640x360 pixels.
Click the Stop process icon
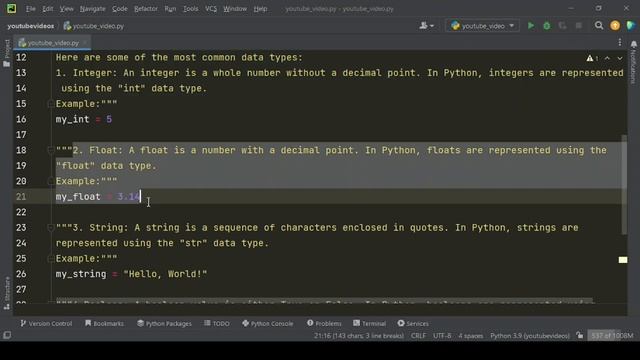pyautogui.click(x=578, y=26)
